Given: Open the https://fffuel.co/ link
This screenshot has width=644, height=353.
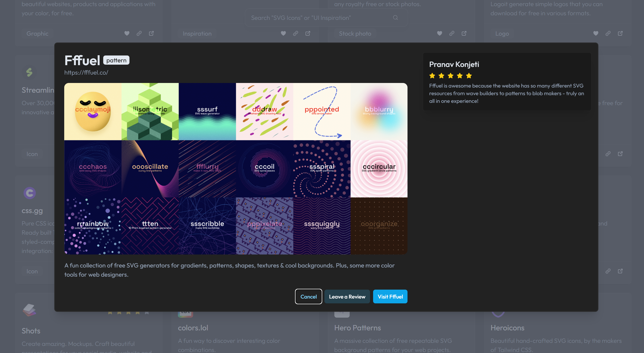Looking at the screenshot, I should [x=86, y=73].
